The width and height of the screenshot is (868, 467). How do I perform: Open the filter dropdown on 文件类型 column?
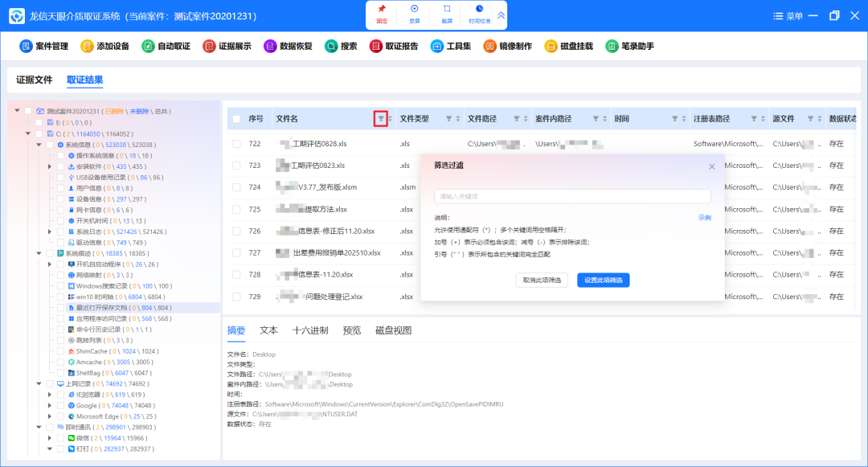pos(450,117)
